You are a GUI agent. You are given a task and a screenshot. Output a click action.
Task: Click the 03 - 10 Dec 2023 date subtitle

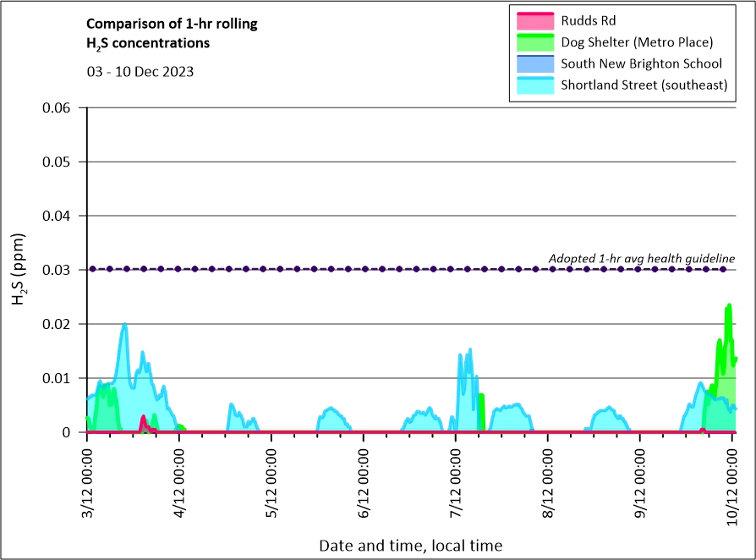(140, 71)
